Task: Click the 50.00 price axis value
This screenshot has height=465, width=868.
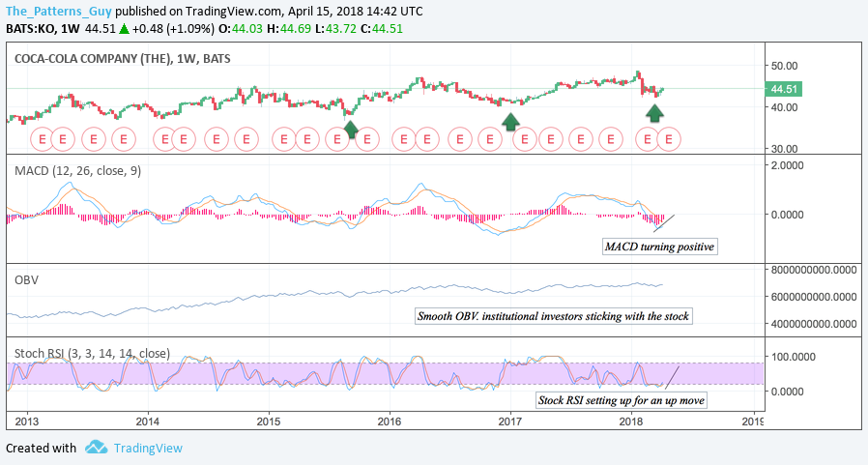Action: click(785, 66)
